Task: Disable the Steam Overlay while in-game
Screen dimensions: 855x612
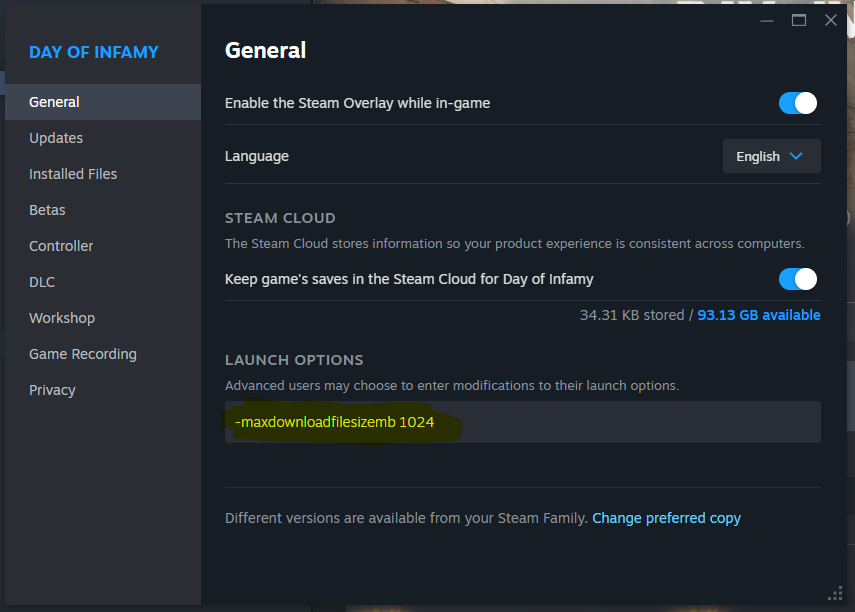Action: tap(797, 103)
